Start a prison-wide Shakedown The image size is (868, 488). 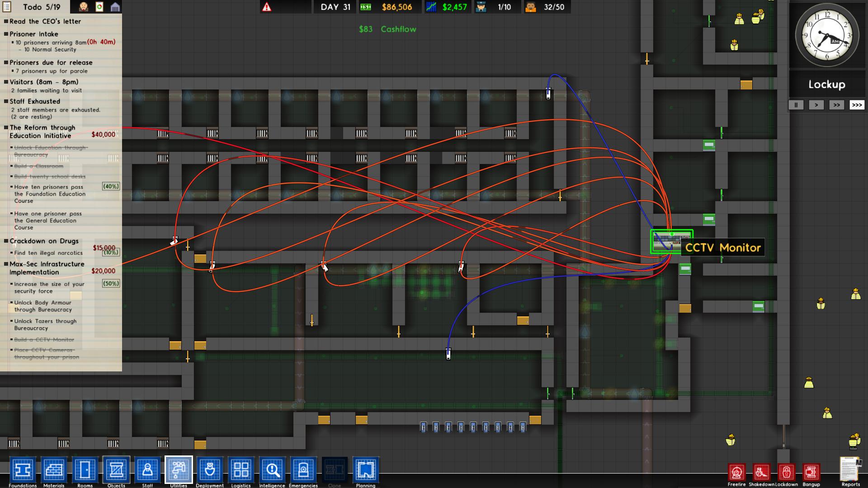tap(762, 473)
